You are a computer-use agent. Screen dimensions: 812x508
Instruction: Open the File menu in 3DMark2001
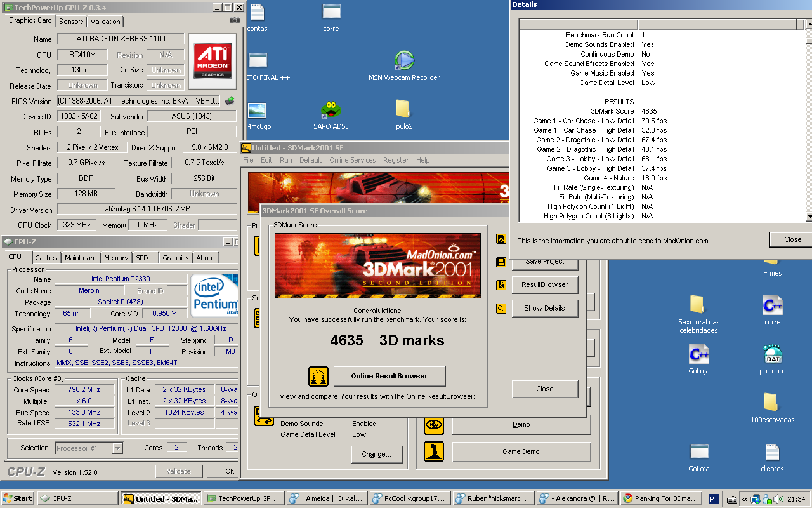tap(248, 160)
